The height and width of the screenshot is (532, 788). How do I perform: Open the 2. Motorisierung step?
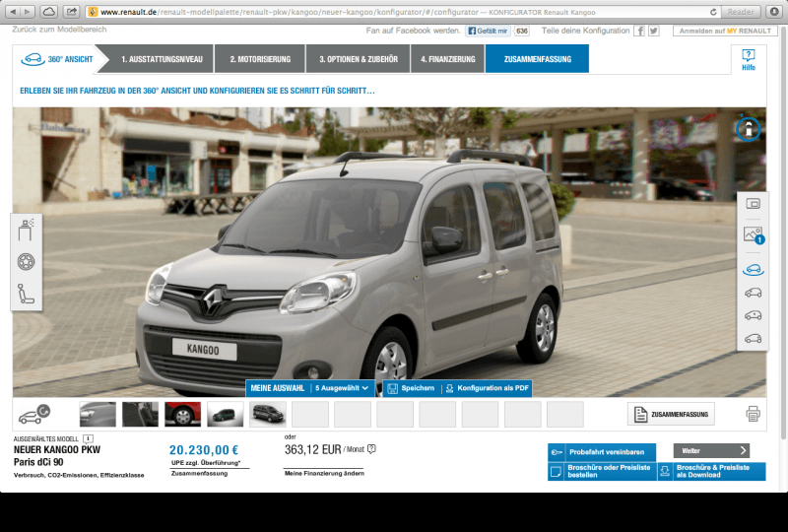[260, 59]
